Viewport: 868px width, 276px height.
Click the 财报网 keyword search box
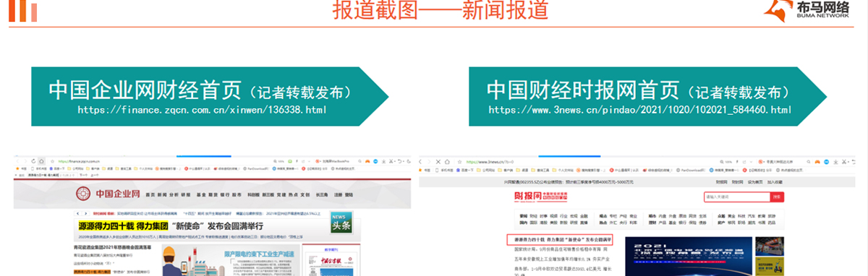[736, 197]
